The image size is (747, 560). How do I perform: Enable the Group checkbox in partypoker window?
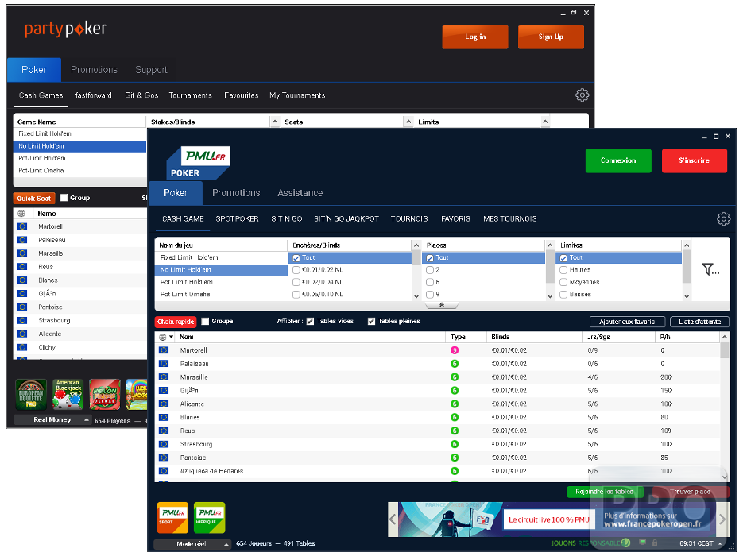[64, 198]
